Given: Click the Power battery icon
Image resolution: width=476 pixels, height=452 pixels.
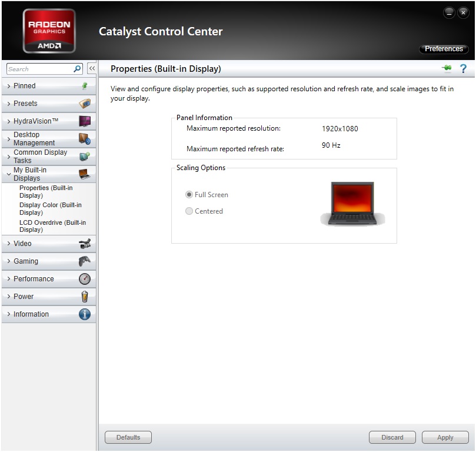Looking at the screenshot, I should [x=85, y=297].
